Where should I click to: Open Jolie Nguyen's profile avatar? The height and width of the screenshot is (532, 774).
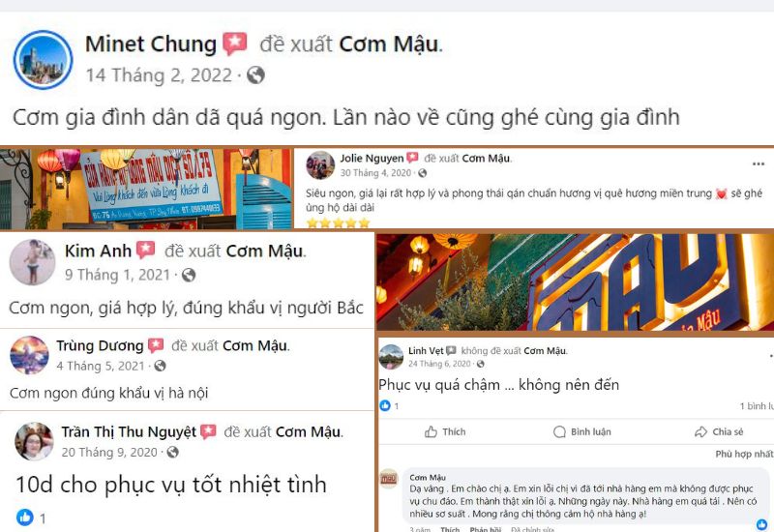pyautogui.click(x=320, y=164)
